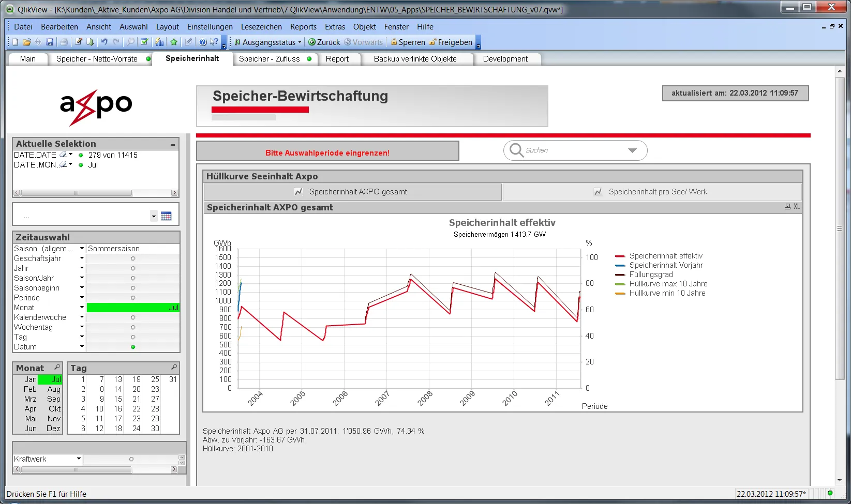Click the edit script icon
Viewport: 851px width, 504px height.
(79, 42)
